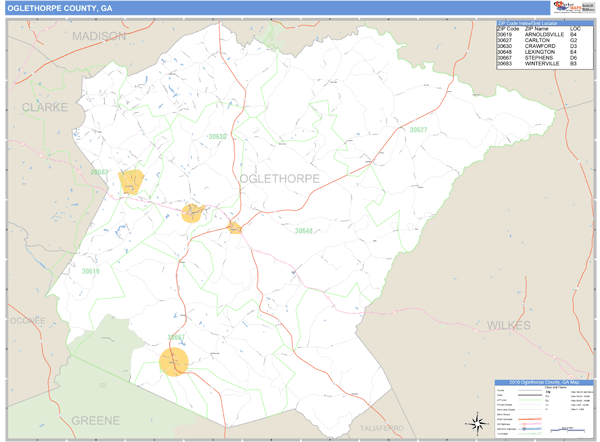The width and height of the screenshot is (600, 442).
Task: Click the green 30627 ZIP label on the map
Action: pos(418,130)
